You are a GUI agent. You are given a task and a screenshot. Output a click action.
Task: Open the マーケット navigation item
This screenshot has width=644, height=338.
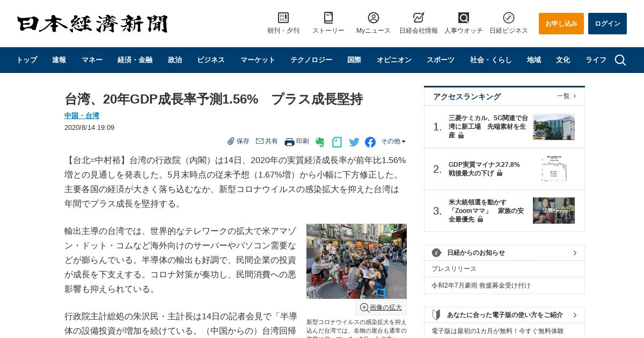tap(258, 60)
